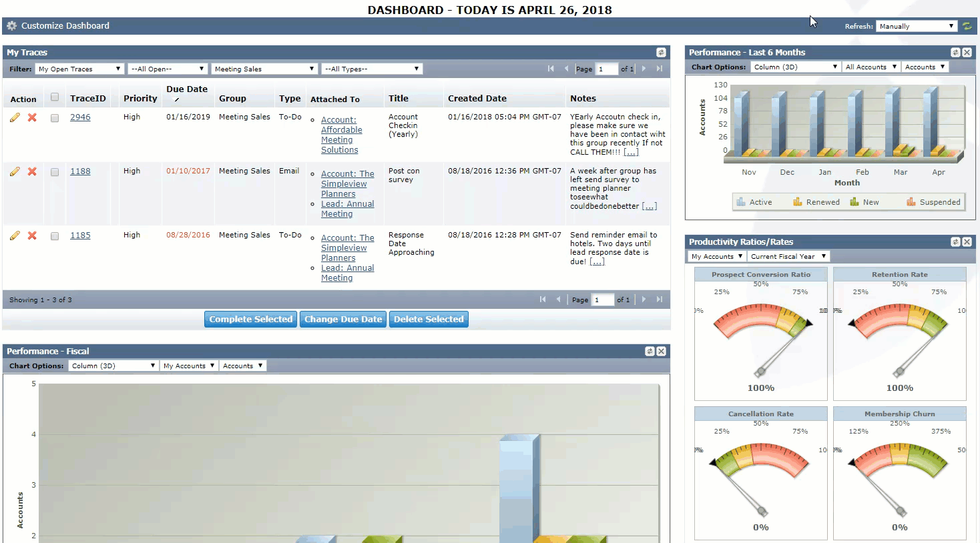
Task: Close Performance Last 6 Months panel
Action: (x=967, y=52)
